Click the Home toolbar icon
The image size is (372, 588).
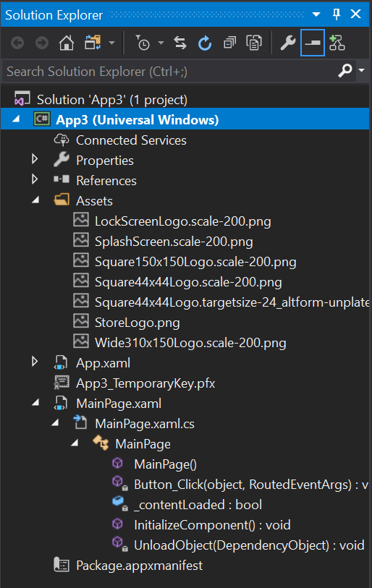(67, 43)
